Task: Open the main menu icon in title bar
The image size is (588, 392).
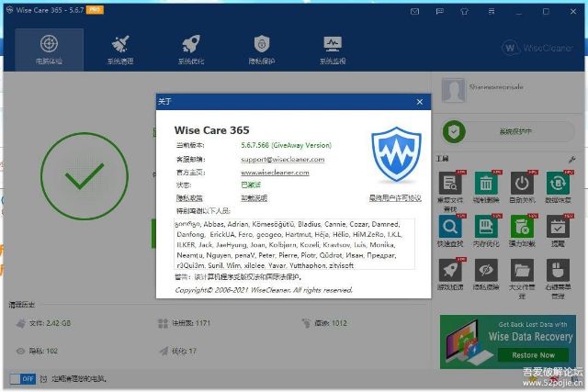Action: point(492,12)
